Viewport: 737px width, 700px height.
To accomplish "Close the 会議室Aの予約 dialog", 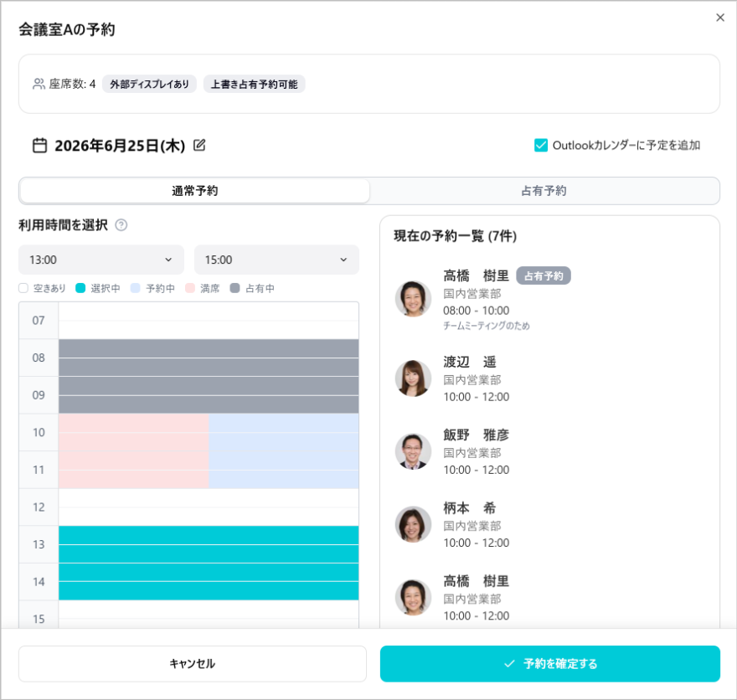I will [719, 18].
